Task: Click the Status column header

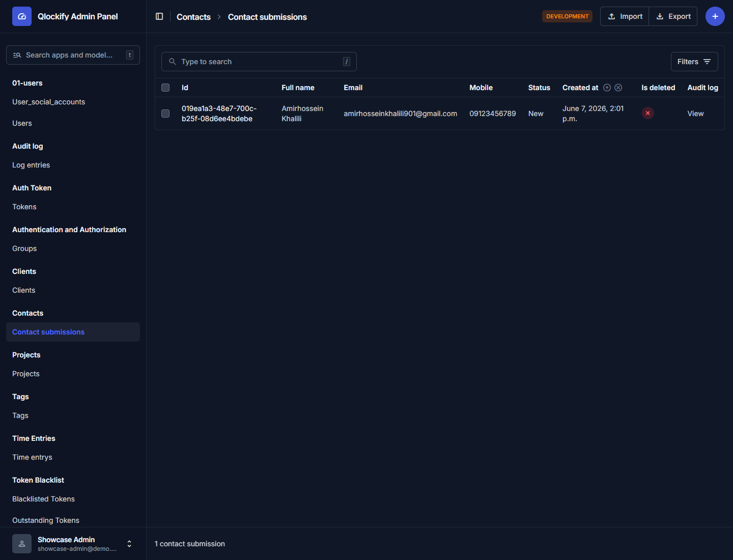Action: click(539, 88)
